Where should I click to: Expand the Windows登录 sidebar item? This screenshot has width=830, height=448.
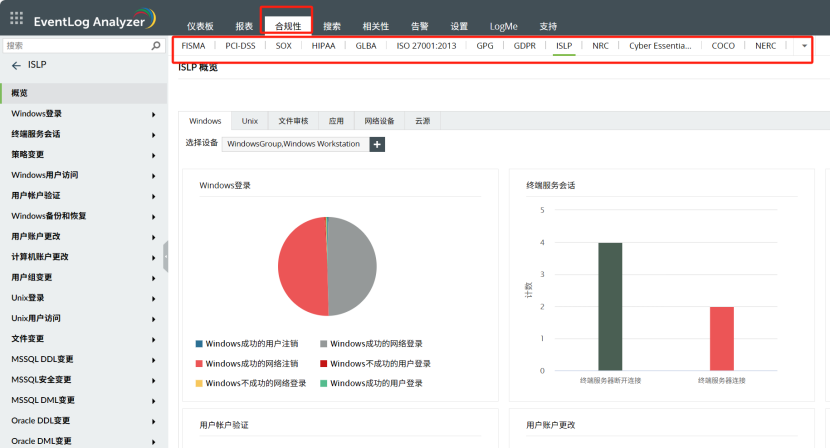tap(153, 114)
